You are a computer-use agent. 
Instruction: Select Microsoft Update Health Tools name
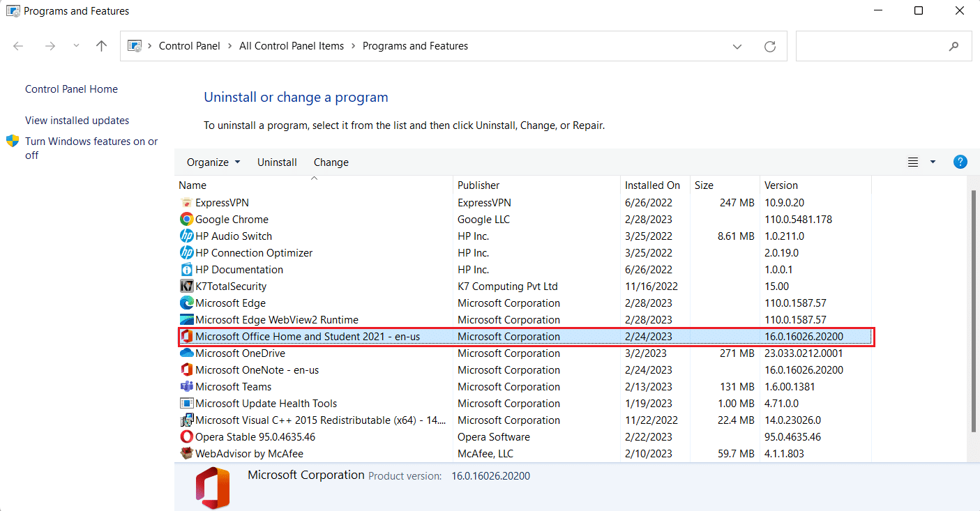point(266,404)
